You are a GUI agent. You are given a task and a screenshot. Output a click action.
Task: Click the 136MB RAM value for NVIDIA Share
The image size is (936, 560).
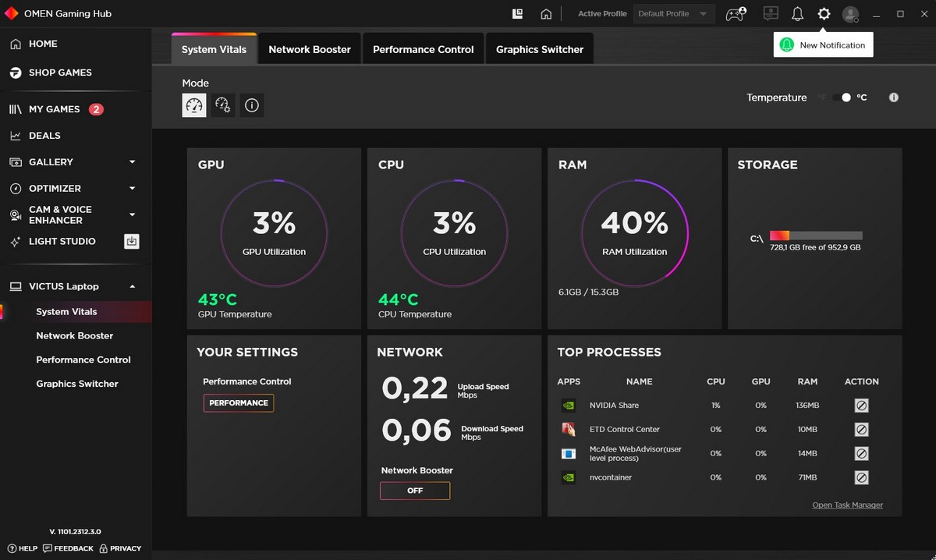pos(807,406)
